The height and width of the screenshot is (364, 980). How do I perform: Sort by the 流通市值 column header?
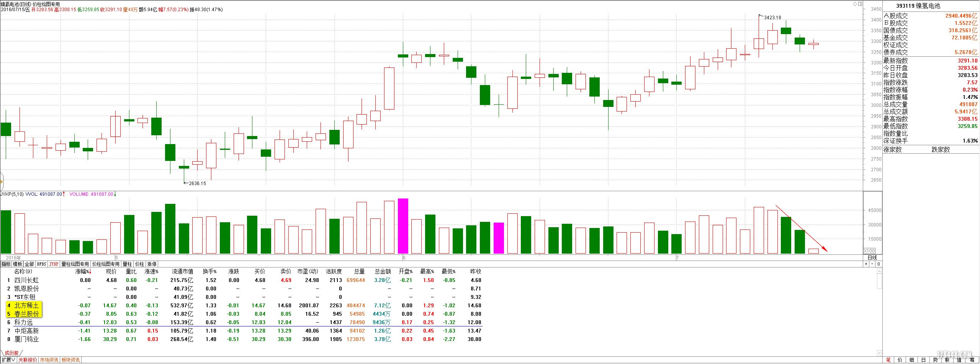pyautogui.click(x=182, y=271)
